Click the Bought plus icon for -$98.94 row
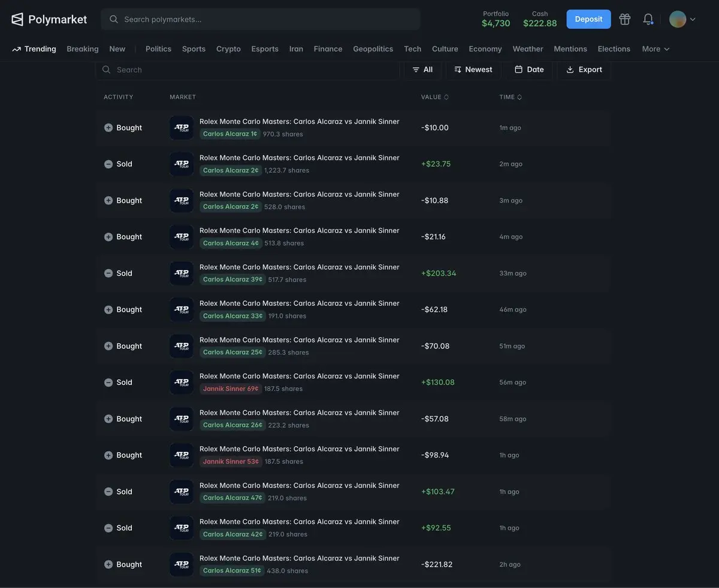The width and height of the screenshot is (719, 588). 108,455
